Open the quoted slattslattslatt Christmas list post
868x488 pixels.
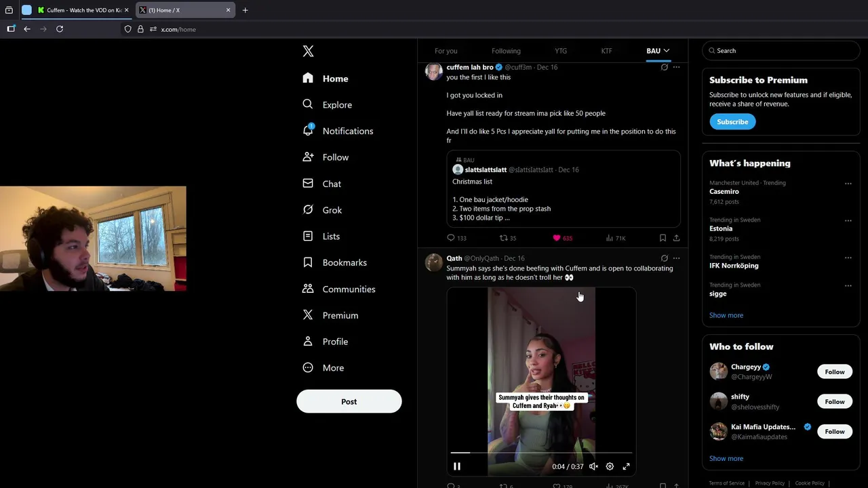click(x=564, y=189)
